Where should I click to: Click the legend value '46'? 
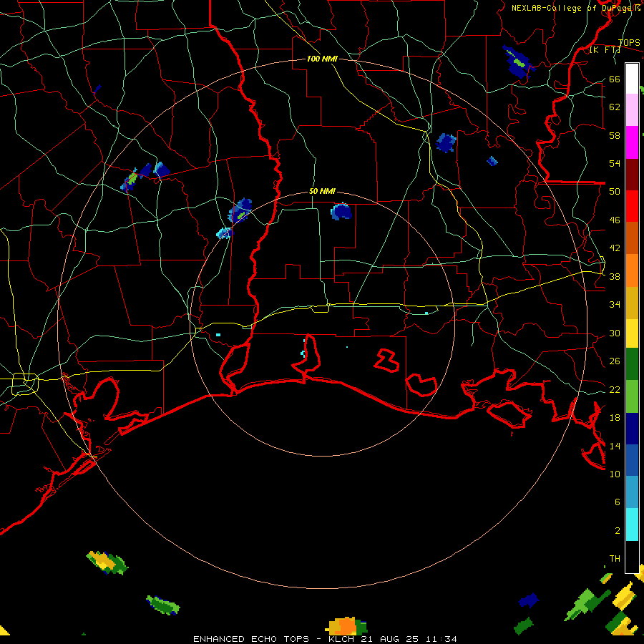(x=615, y=220)
